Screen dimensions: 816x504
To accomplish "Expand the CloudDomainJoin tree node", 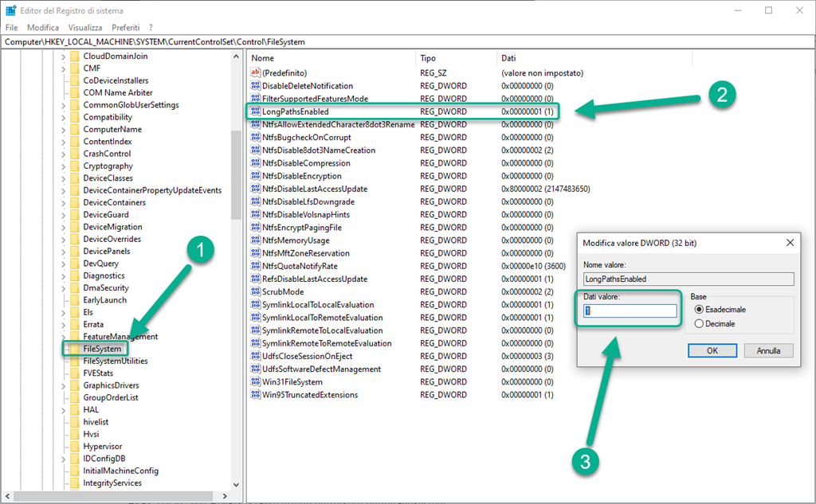I will click(63, 57).
